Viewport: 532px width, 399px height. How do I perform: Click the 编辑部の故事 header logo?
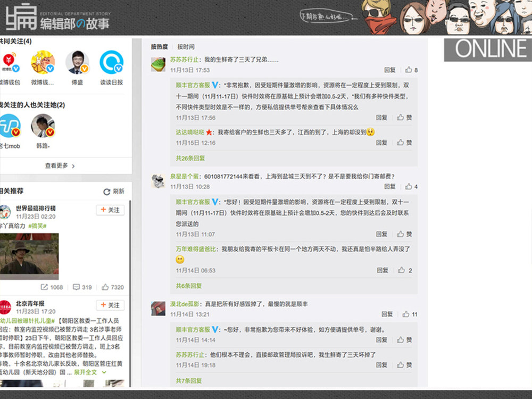coord(59,18)
